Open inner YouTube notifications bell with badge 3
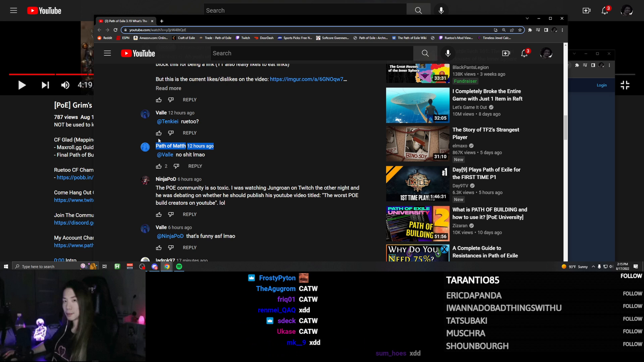 coord(524,53)
